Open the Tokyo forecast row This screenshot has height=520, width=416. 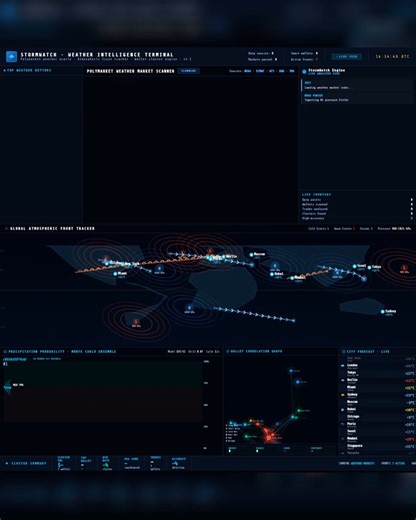click(x=377, y=373)
